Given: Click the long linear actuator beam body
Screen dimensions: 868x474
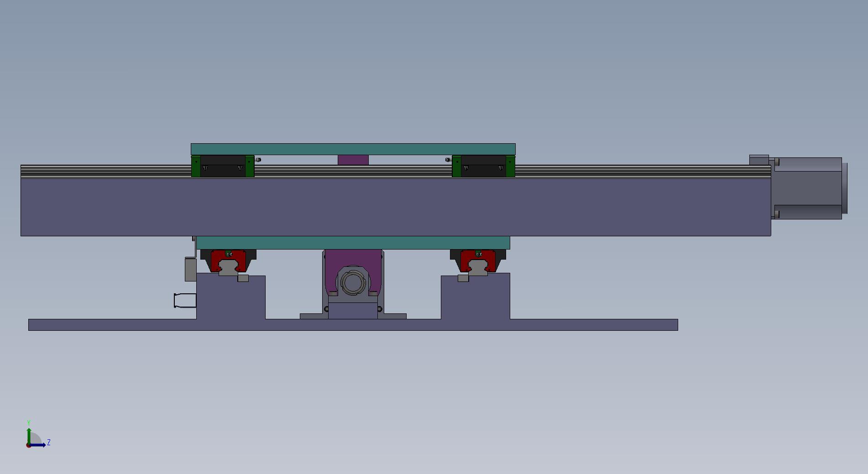Looking at the screenshot, I should click(396, 207).
